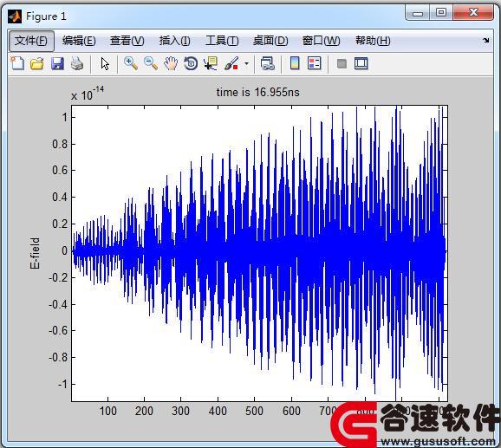Viewport: 501px width, 448px height.
Task: Open the 插入(I) menu
Action: 175,41
